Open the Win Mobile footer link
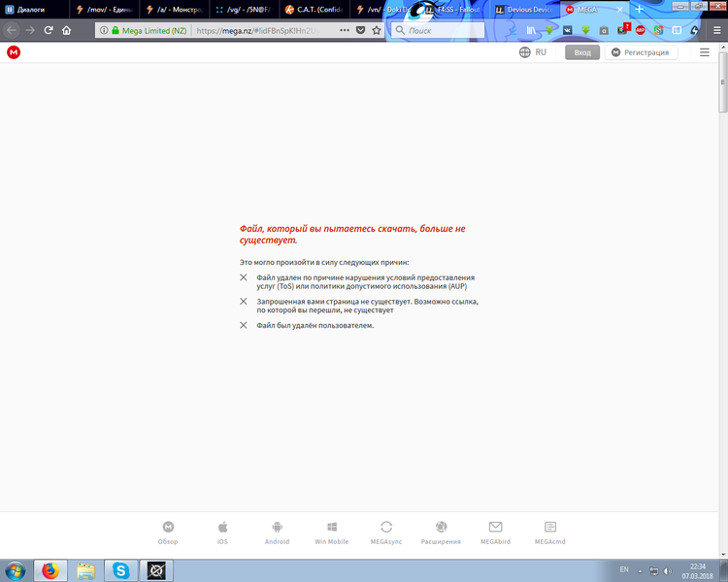The width and height of the screenshot is (728, 582). 332,533
